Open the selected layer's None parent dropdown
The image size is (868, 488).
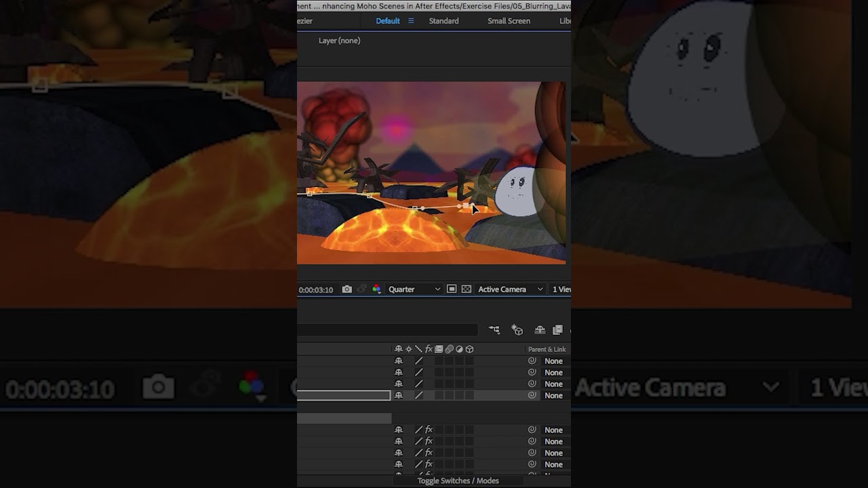pyautogui.click(x=555, y=395)
